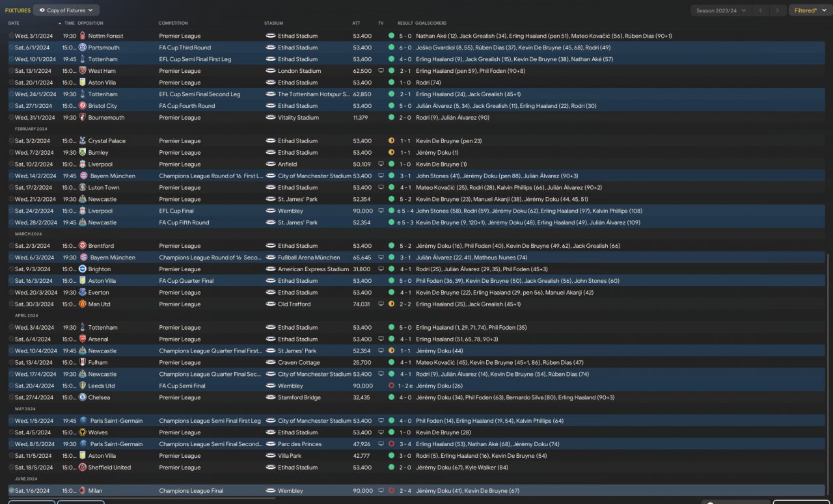The height and width of the screenshot is (504, 833).
Task: Sort by the Competition column header
Action: pos(173,23)
